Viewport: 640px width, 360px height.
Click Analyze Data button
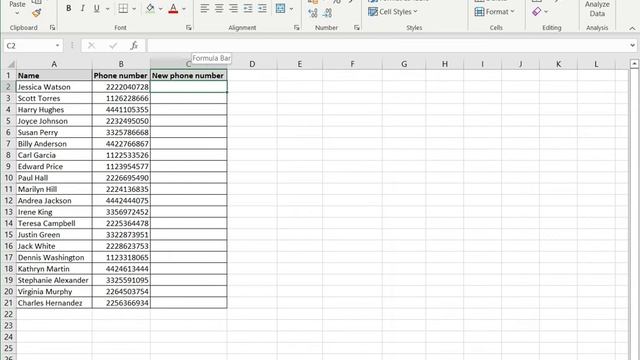coord(597,9)
